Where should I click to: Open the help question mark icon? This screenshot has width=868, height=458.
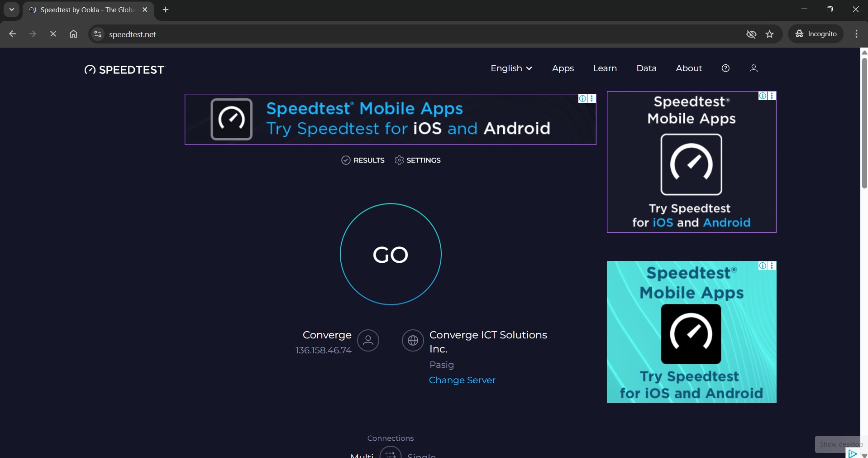(x=725, y=68)
